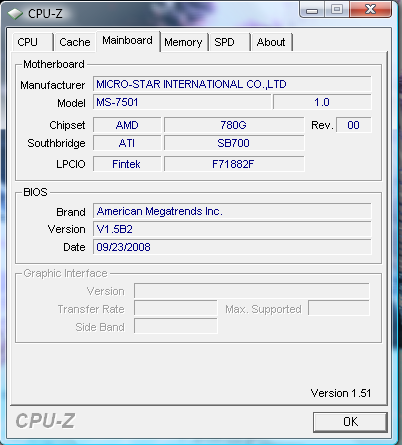
Task: Click the BIOS group heading
Action: pos(35,192)
